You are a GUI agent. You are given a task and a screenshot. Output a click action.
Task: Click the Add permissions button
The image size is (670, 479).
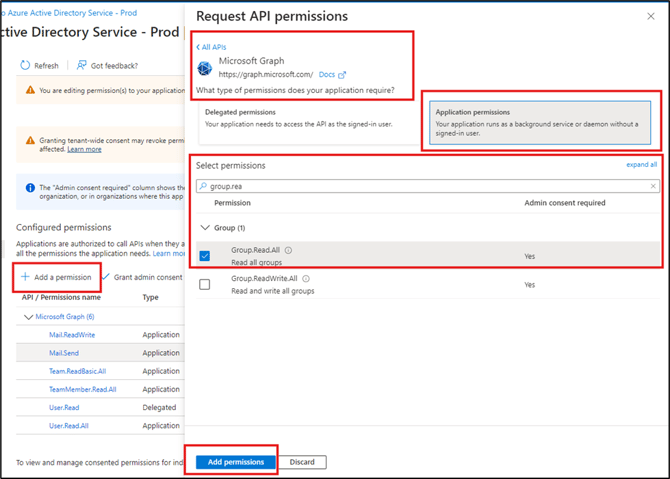pyautogui.click(x=236, y=462)
